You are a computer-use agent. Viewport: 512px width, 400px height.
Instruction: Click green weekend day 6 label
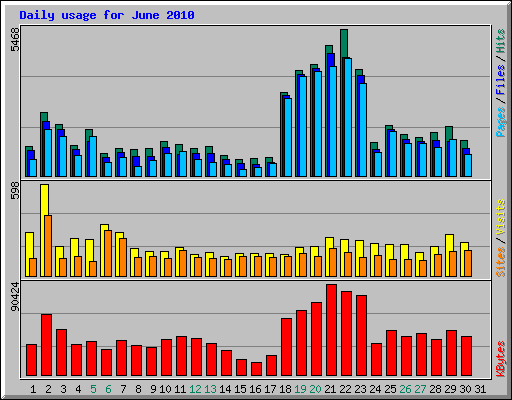(108, 389)
